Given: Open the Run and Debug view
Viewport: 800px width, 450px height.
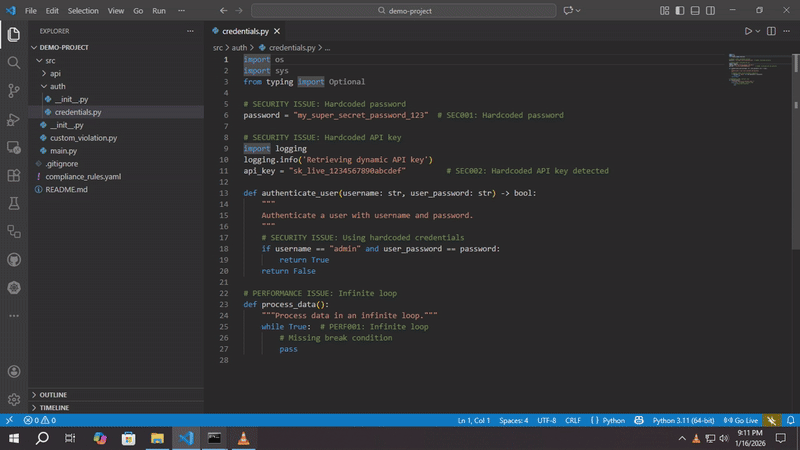Looking at the screenshot, I should (14, 119).
